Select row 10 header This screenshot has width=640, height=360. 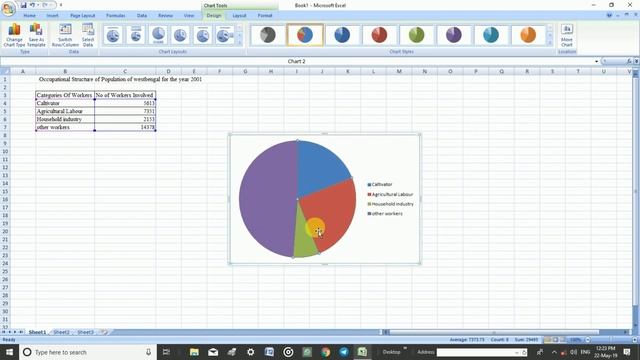[5, 151]
